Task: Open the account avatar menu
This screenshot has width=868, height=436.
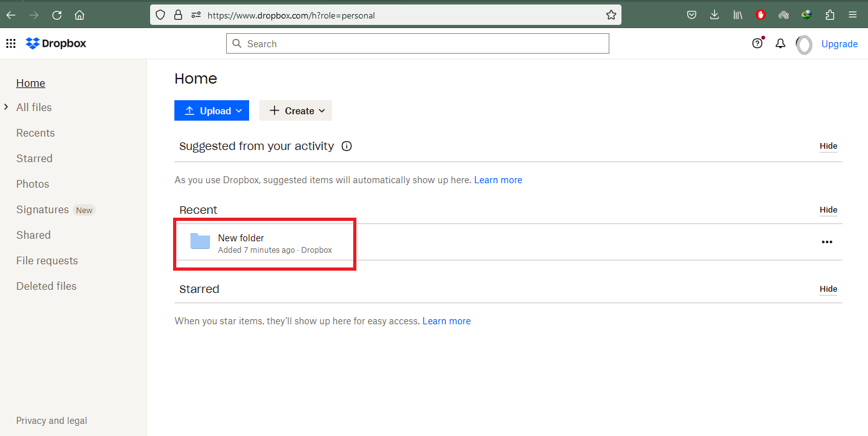Action: click(x=804, y=44)
